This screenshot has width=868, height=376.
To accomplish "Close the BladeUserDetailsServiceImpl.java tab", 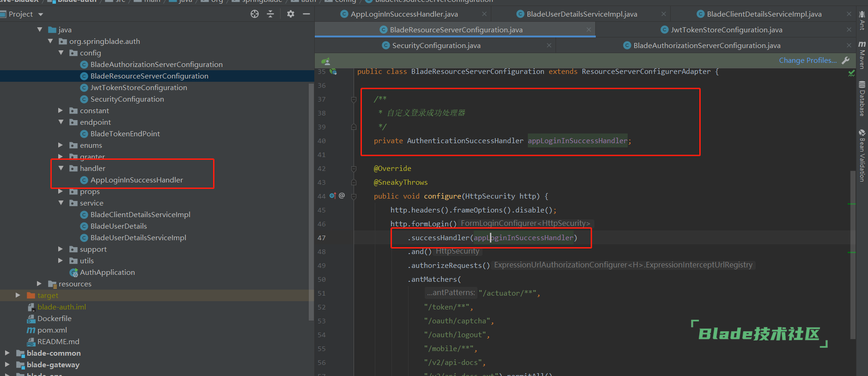I will pos(664,14).
